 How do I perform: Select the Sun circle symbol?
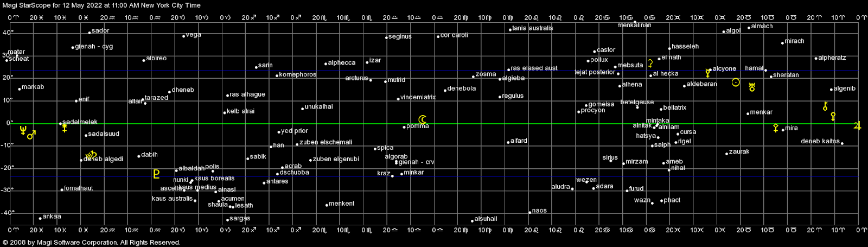pyautogui.click(x=736, y=83)
